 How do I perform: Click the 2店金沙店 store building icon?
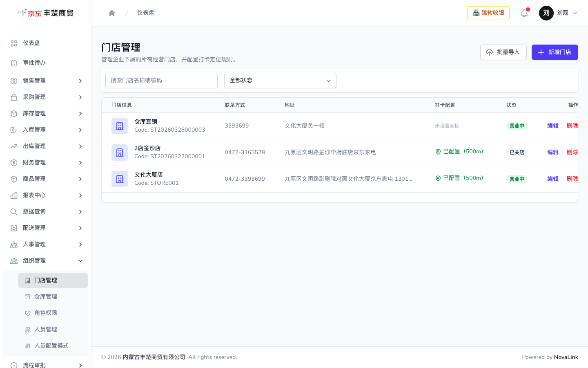[x=120, y=153]
